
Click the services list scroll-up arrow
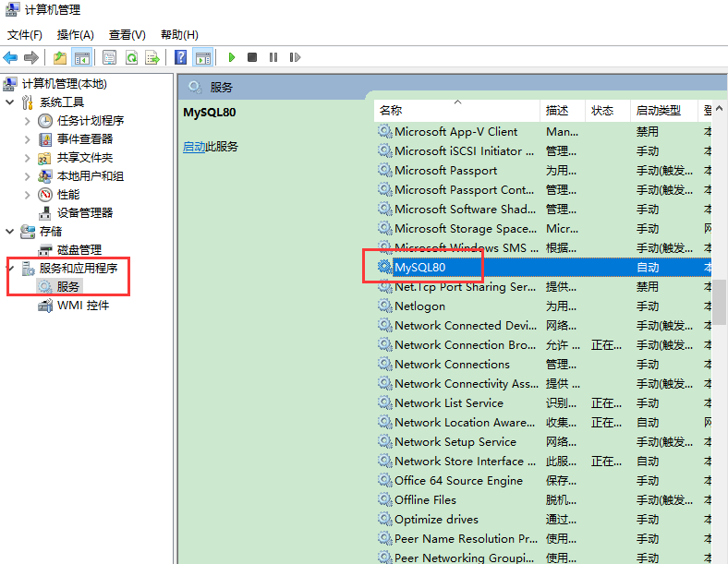point(719,109)
